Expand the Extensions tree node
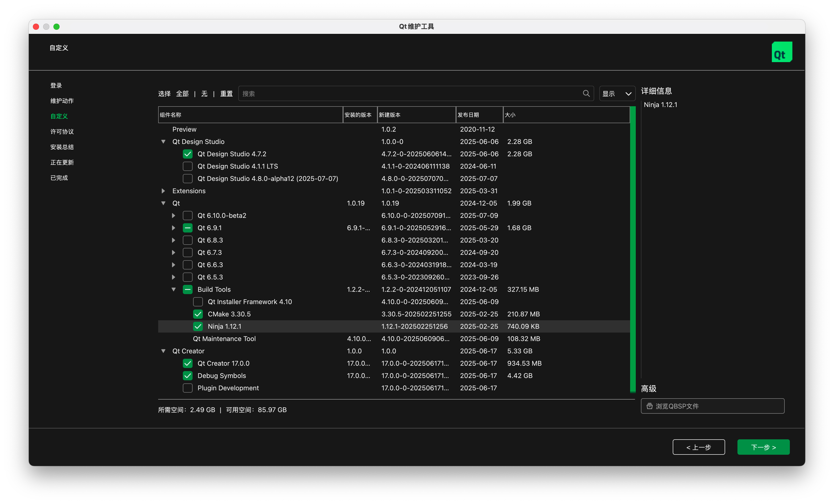 coord(163,191)
